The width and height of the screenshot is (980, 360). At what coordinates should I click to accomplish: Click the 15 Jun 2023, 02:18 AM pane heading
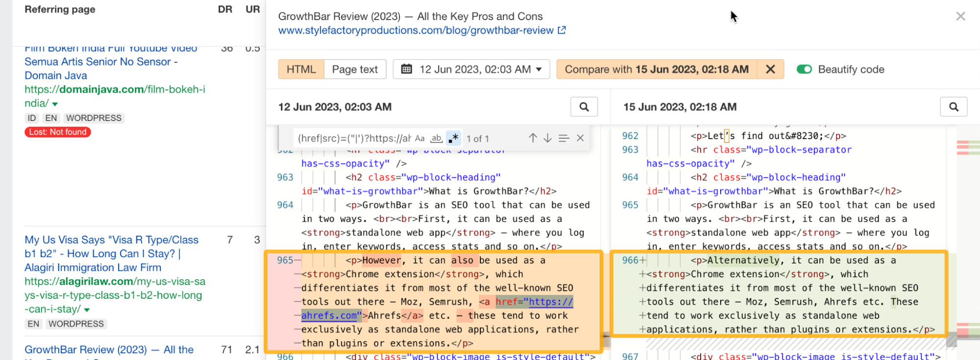click(680, 107)
